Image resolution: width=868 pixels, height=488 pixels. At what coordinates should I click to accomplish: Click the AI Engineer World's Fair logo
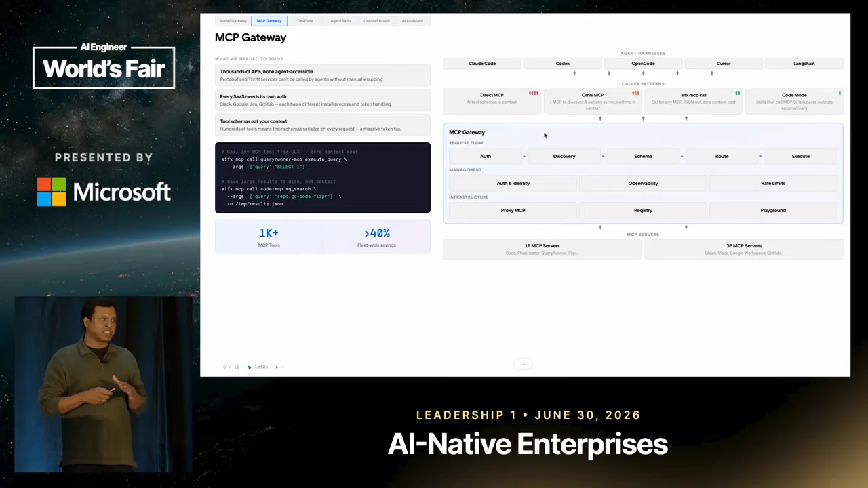pyautogui.click(x=104, y=66)
